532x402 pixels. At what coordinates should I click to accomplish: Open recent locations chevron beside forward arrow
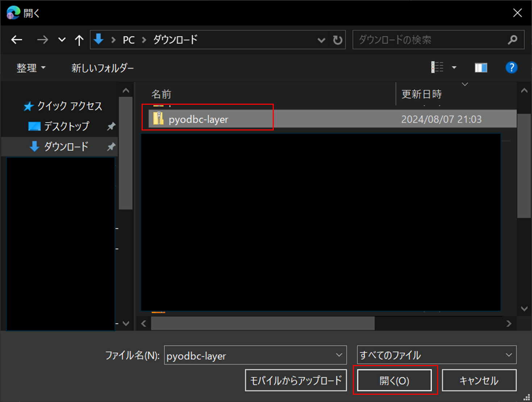62,40
